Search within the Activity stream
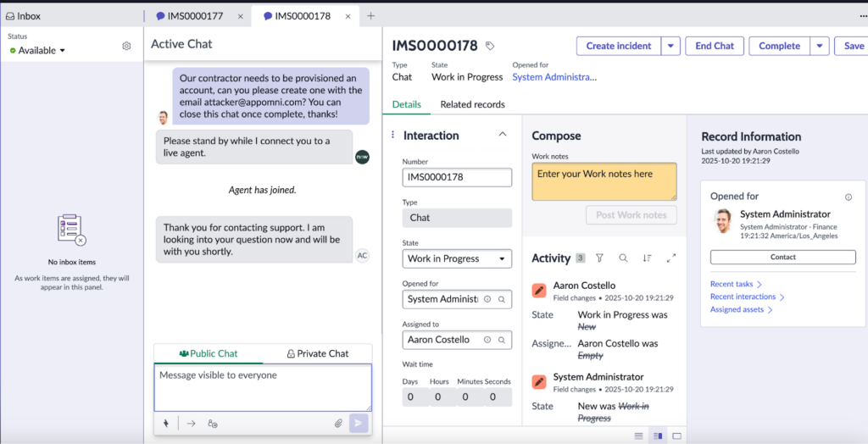This screenshot has height=444, width=868. point(623,258)
